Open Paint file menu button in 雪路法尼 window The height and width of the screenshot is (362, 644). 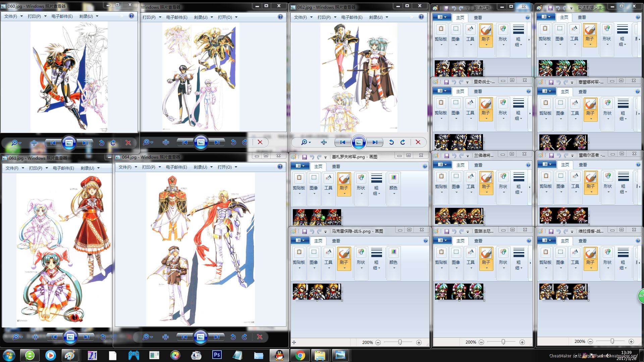[442, 240]
